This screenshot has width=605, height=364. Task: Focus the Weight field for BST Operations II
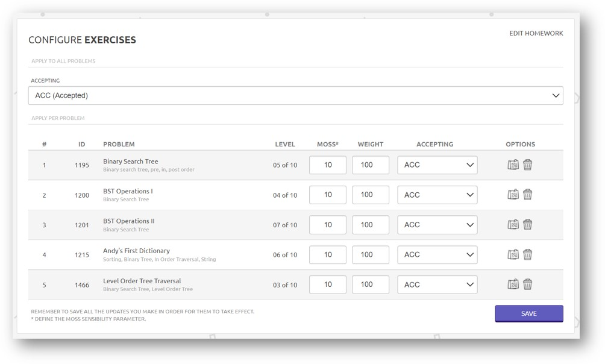tap(370, 225)
